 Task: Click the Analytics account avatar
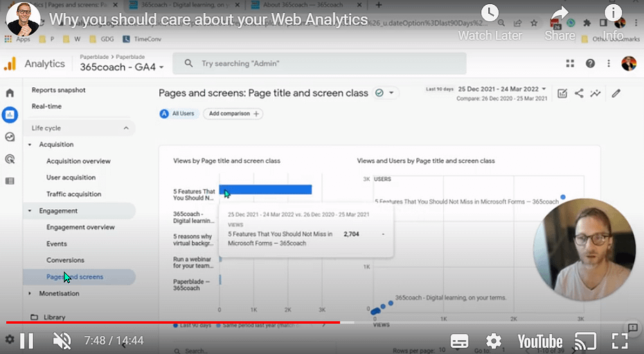629,63
